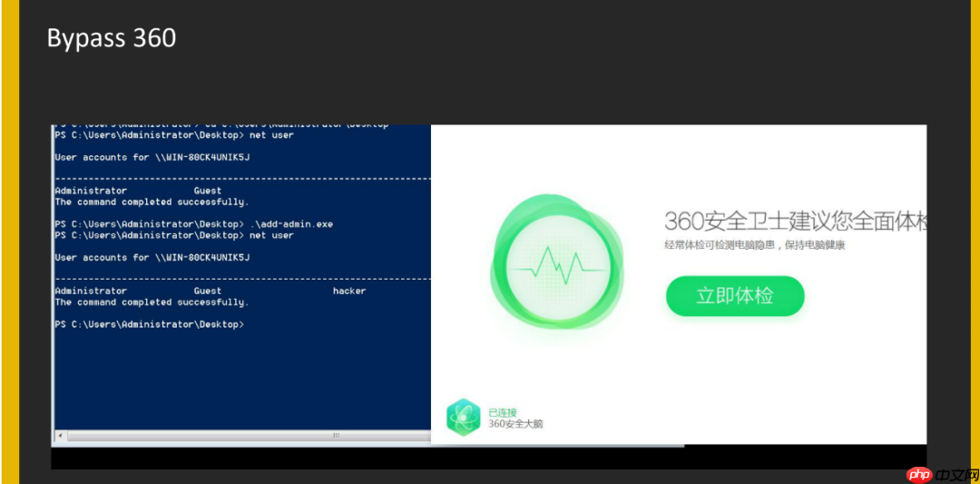Image resolution: width=980 pixels, height=484 pixels.
Task: Click the 'hacker' user account text
Action: (349, 291)
